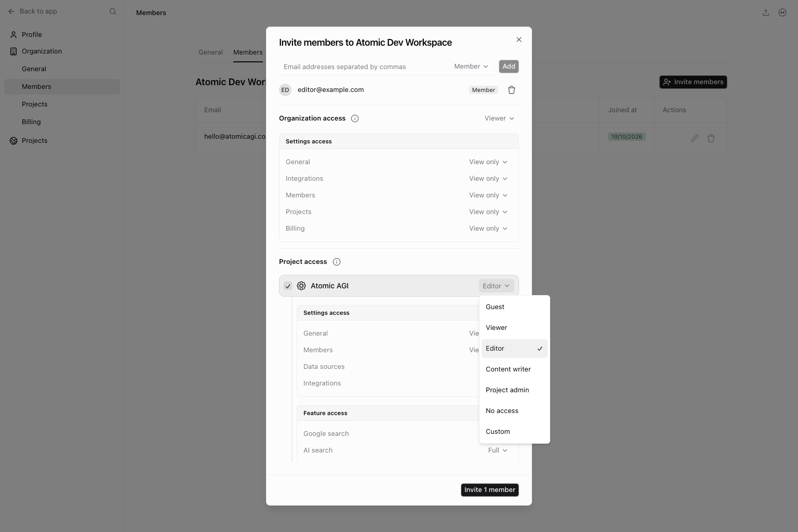Click the email addresses input field

pyautogui.click(x=364, y=66)
